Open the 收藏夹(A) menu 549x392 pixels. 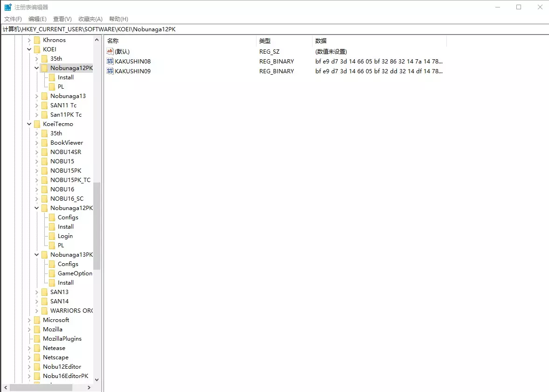point(90,19)
